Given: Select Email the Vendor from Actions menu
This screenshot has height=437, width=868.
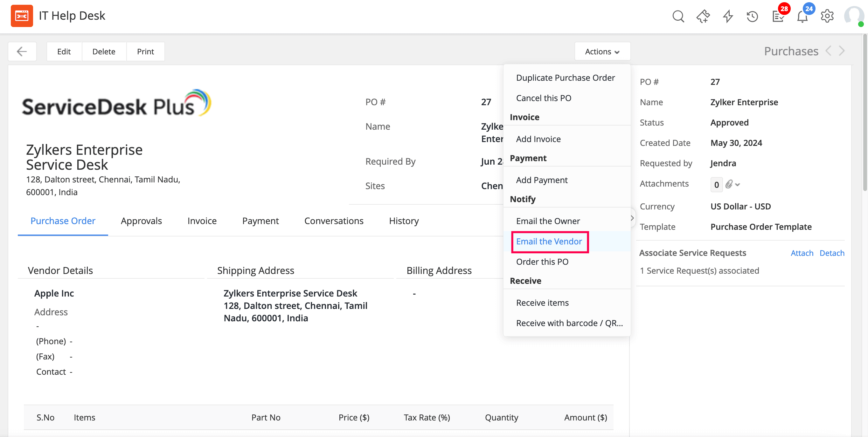Looking at the screenshot, I should (549, 241).
